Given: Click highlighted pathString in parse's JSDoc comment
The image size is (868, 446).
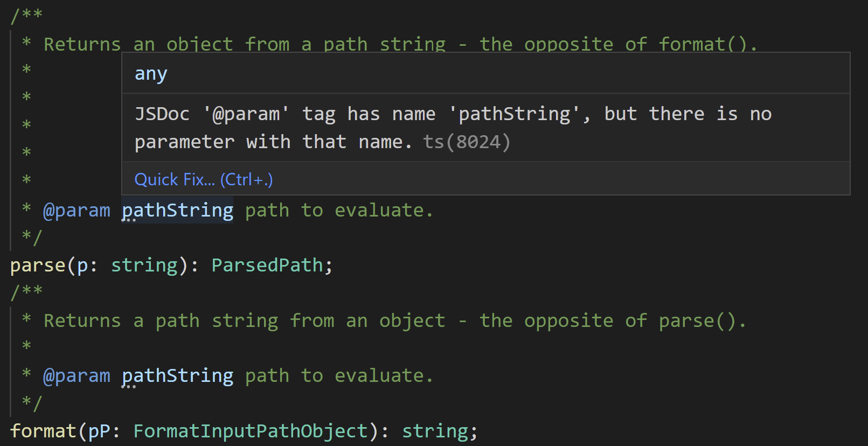Looking at the screenshot, I should point(178,210).
